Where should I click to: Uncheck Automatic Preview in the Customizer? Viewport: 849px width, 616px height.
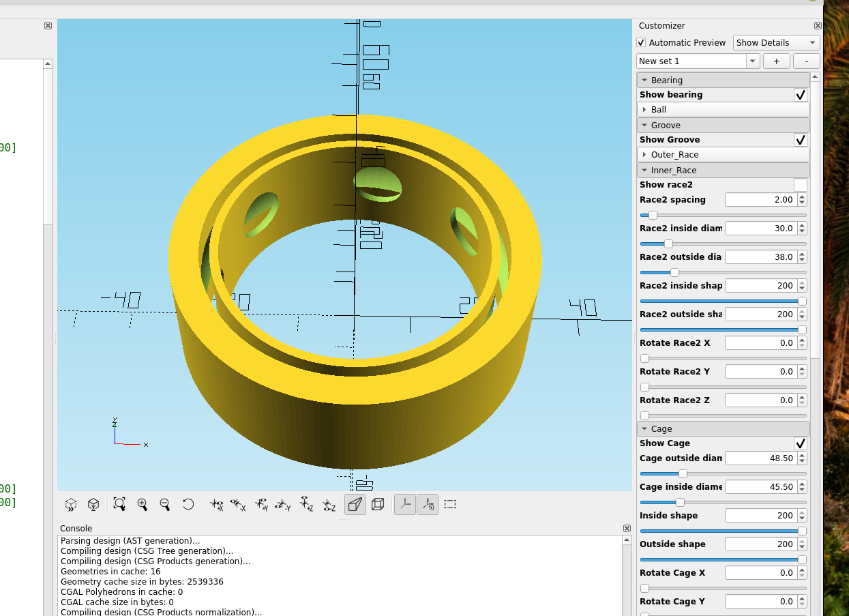pos(641,42)
